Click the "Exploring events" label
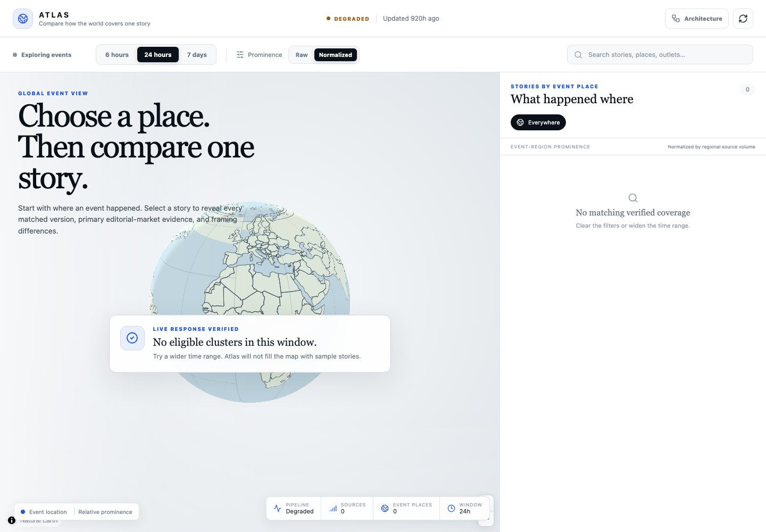Image resolution: width=766 pixels, height=532 pixels. pyautogui.click(x=46, y=55)
